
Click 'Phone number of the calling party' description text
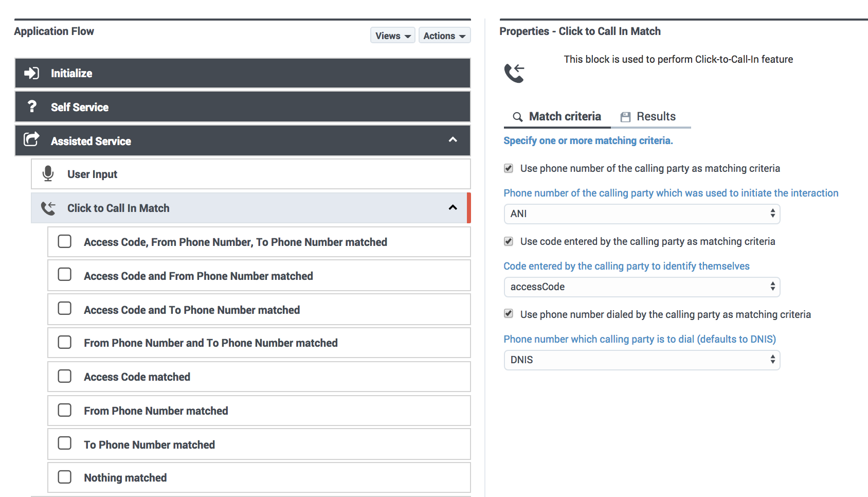(x=671, y=193)
